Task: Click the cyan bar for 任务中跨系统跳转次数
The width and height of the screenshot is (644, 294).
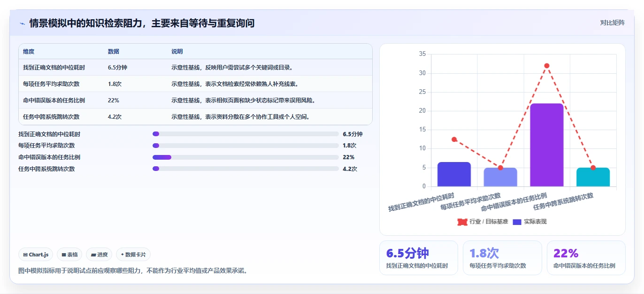Action: 593,177
